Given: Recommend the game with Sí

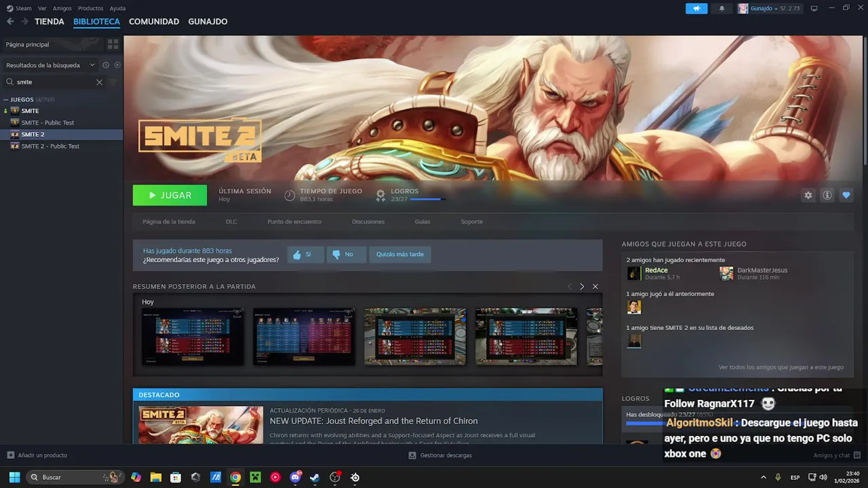Looking at the screenshot, I should (x=305, y=254).
